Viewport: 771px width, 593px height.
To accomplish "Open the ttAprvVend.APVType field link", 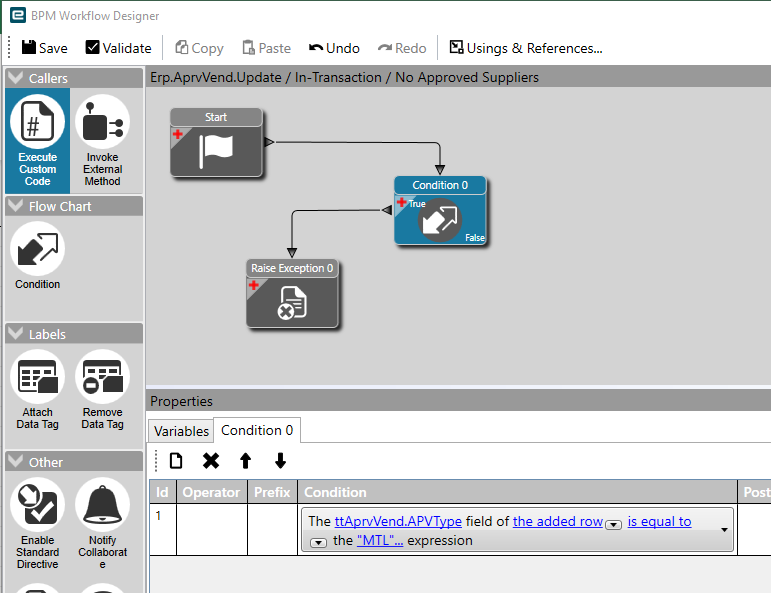I will (x=398, y=521).
